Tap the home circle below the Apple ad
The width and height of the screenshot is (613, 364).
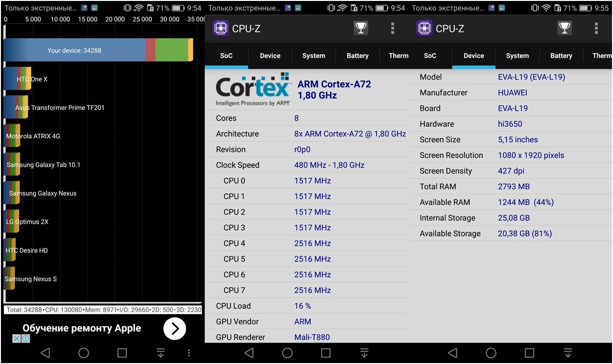(84, 353)
